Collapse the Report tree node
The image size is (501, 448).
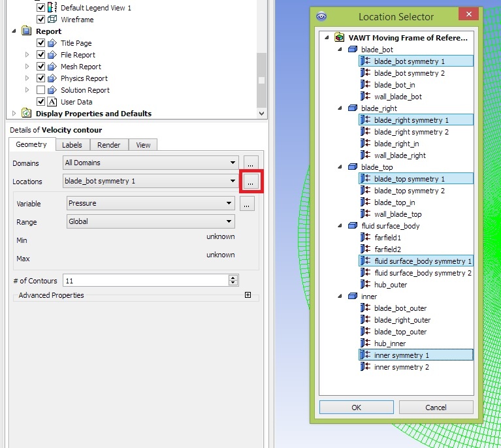tap(14, 31)
